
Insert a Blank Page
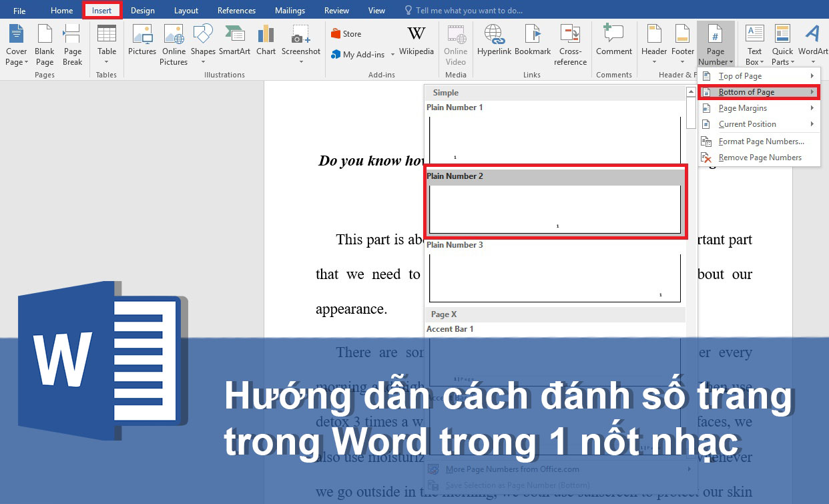45,45
